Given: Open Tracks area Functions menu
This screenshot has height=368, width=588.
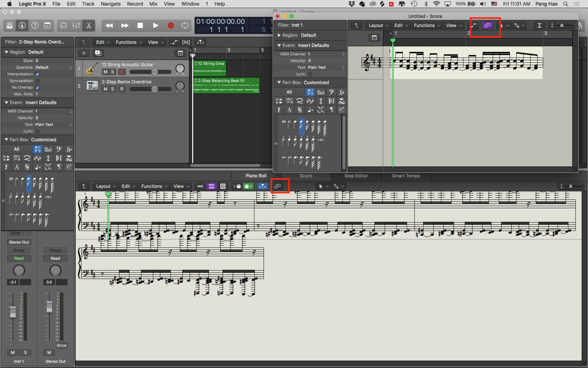Looking at the screenshot, I should click(128, 42).
